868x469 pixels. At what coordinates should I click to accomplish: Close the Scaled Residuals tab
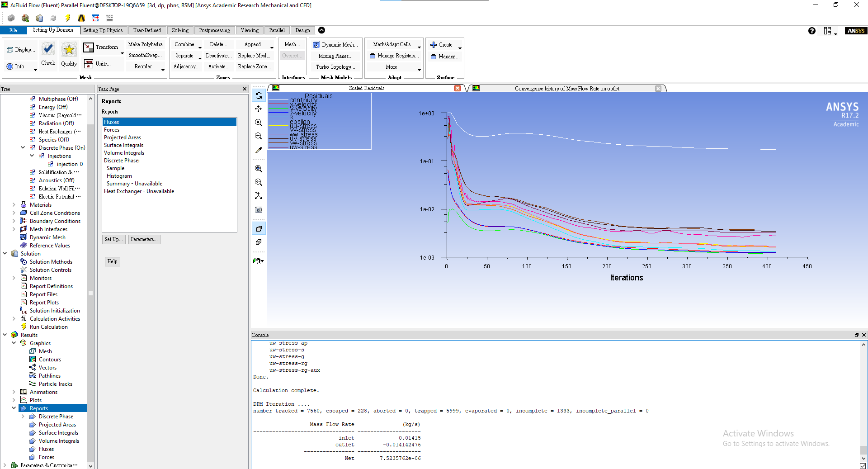pos(458,88)
